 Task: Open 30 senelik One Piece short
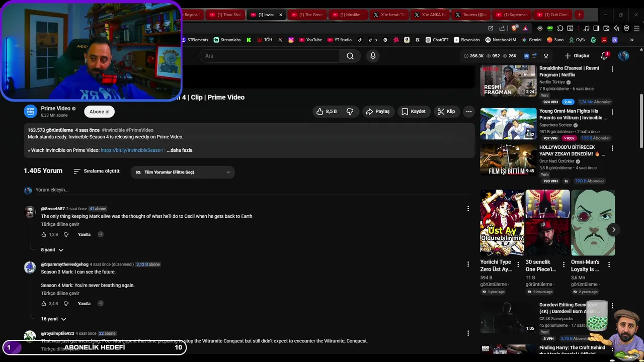pyautogui.click(x=547, y=223)
